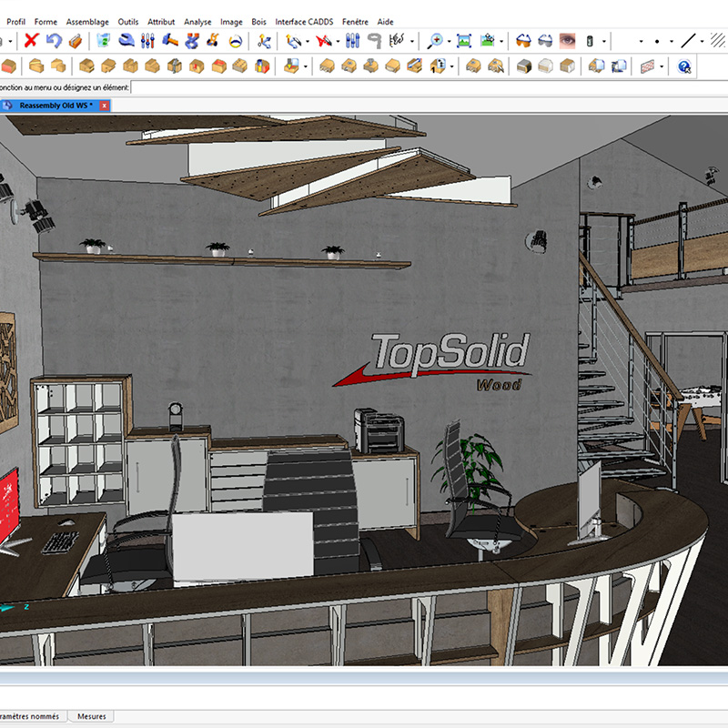The image size is (728, 728).
Task: Switch to the Mesures tab
Action: (92, 716)
